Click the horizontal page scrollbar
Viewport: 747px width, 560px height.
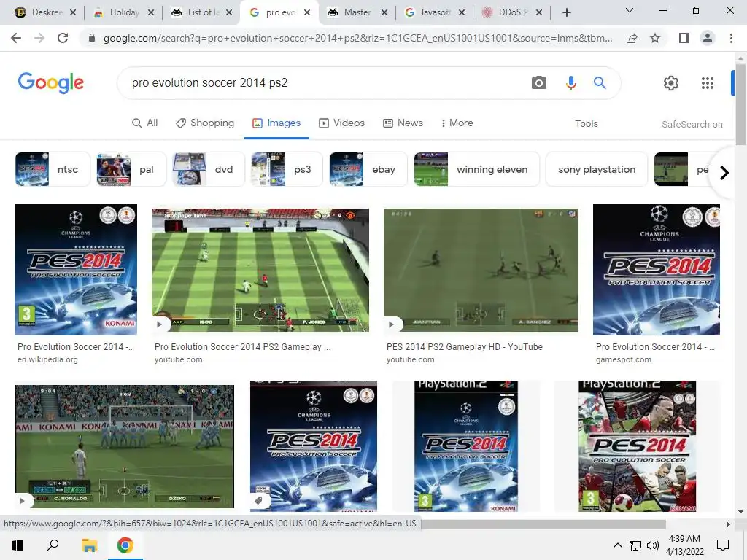point(543,524)
